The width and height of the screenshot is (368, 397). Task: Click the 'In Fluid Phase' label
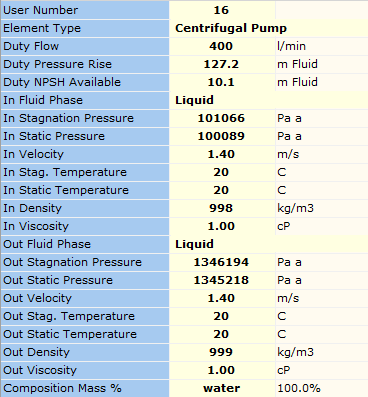(43, 100)
